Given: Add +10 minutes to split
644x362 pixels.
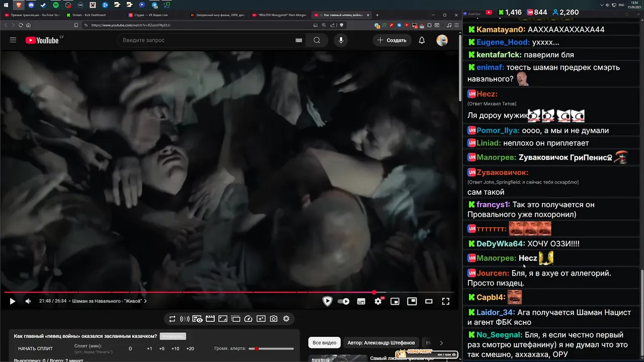Looking at the screenshot, I should coord(175,348).
